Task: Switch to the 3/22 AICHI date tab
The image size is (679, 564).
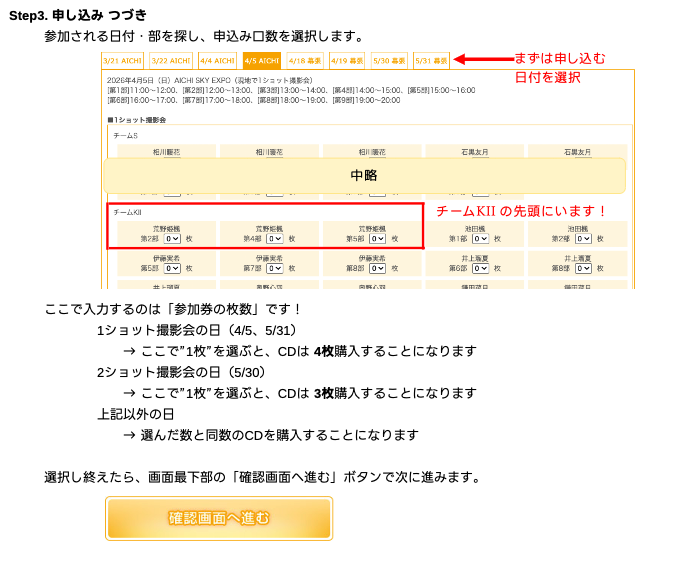Action: click(171, 61)
